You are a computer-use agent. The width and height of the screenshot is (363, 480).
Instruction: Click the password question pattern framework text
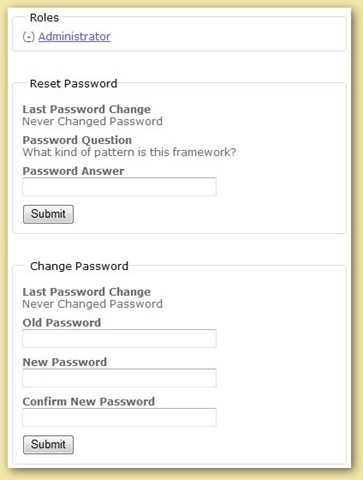tap(129, 152)
